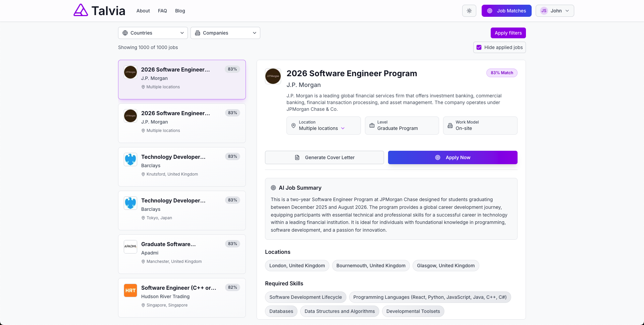Open the Barclays Technology Developer job in Tokyo
Screen dimensions: 644x325
182,211
